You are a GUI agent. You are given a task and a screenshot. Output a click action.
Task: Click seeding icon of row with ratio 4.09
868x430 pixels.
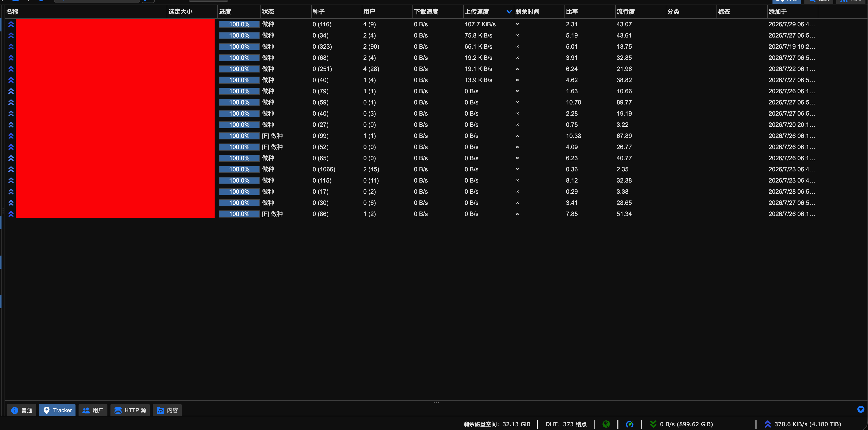(x=11, y=147)
